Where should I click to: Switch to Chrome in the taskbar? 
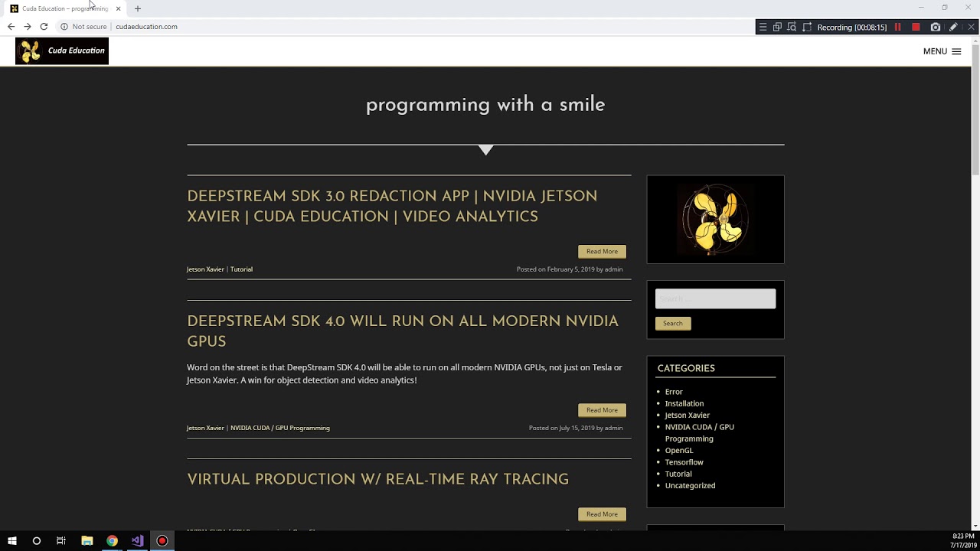click(x=113, y=541)
